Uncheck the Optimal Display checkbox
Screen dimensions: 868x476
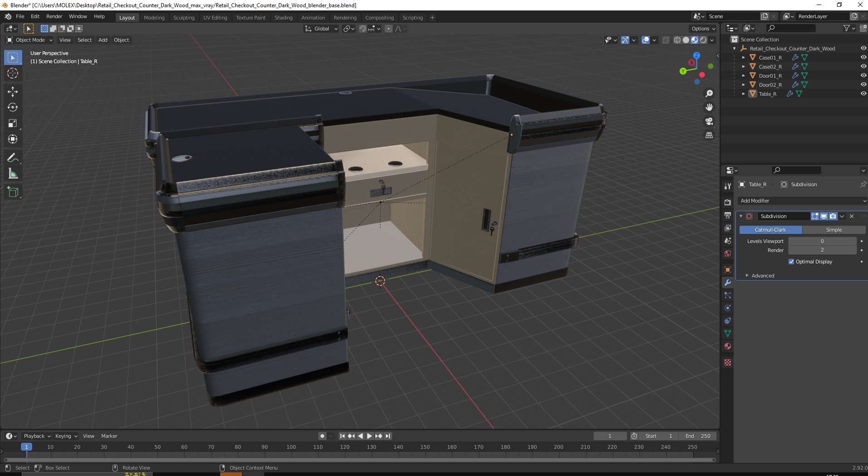[x=791, y=262]
